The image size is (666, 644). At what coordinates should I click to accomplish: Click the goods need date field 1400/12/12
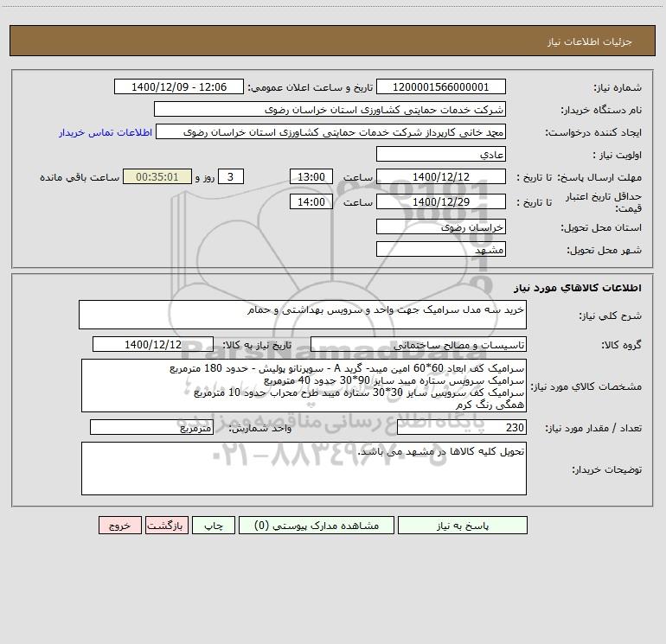coord(153,344)
